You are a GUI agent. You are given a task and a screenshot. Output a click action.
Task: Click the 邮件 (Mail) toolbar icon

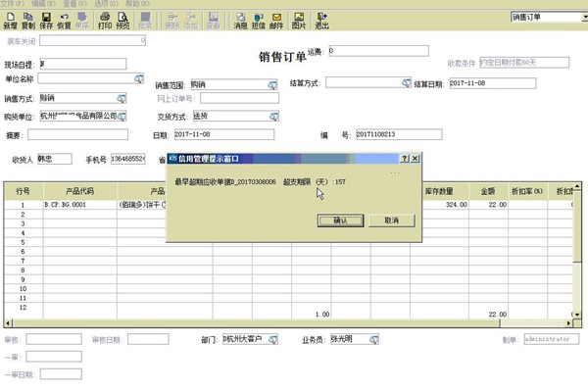(x=276, y=21)
